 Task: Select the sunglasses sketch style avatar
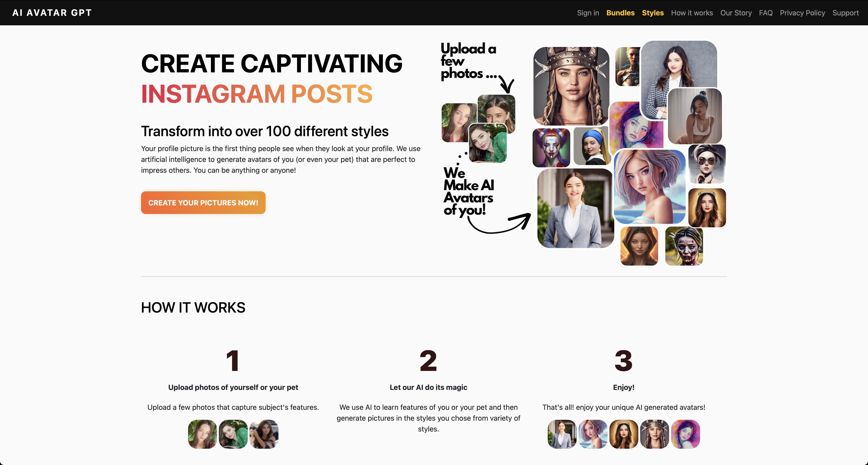click(707, 164)
